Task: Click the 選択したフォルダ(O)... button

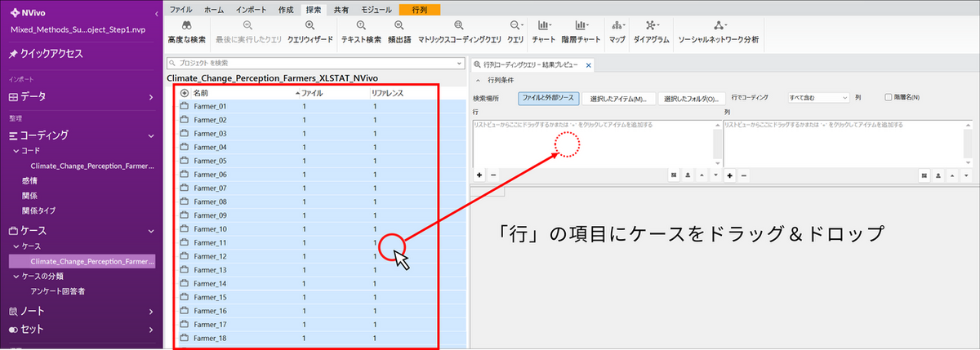Action: [x=692, y=98]
